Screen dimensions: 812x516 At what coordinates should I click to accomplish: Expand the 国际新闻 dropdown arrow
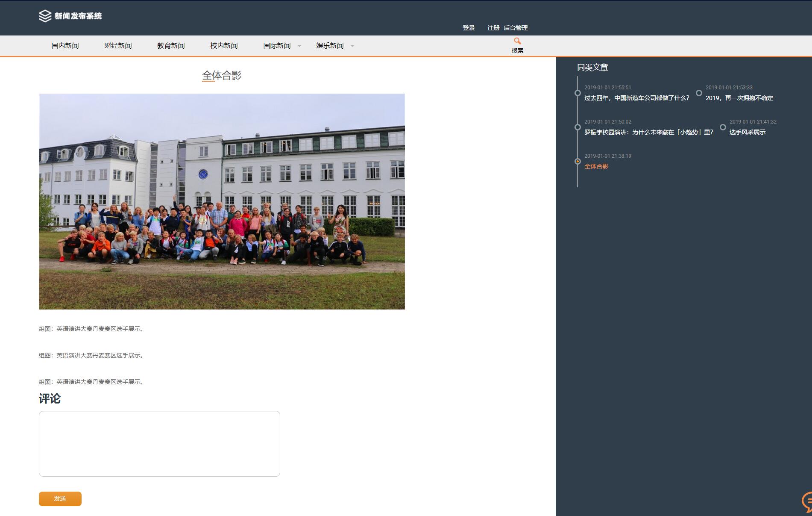299,46
